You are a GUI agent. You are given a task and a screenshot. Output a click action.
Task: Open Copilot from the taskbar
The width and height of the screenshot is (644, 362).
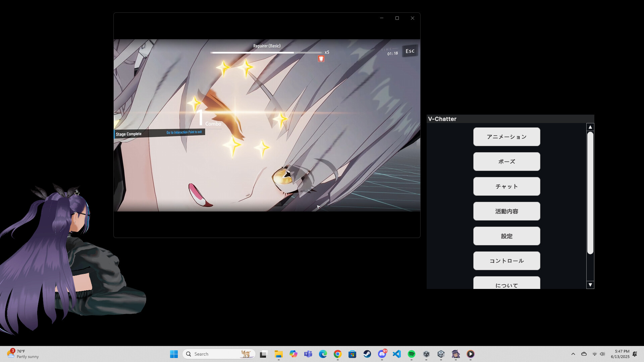[x=293, y=354]
